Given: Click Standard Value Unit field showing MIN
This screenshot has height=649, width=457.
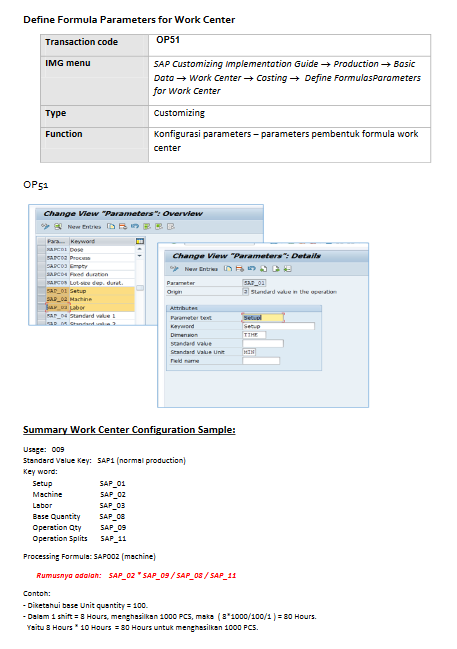Looking at the screenshot, I should 249,352.
